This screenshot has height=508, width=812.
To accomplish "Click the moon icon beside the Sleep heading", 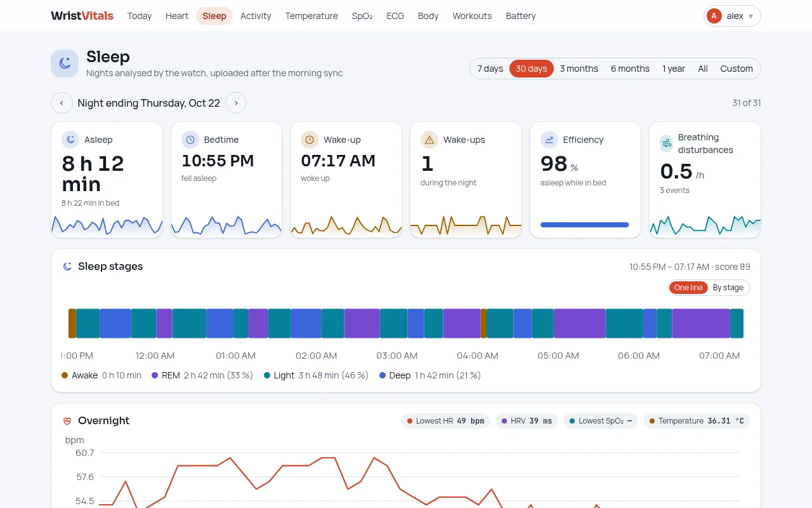I will click(x=65, y=63).
